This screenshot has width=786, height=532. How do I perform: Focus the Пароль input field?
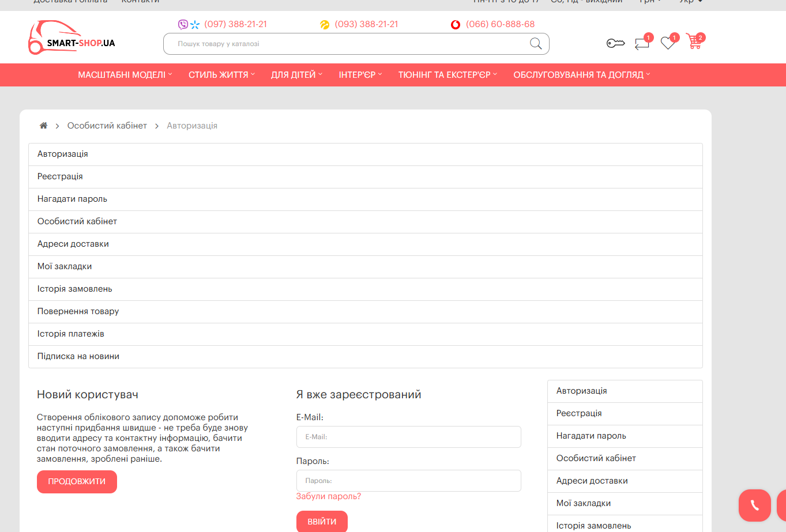pos(408,481)
